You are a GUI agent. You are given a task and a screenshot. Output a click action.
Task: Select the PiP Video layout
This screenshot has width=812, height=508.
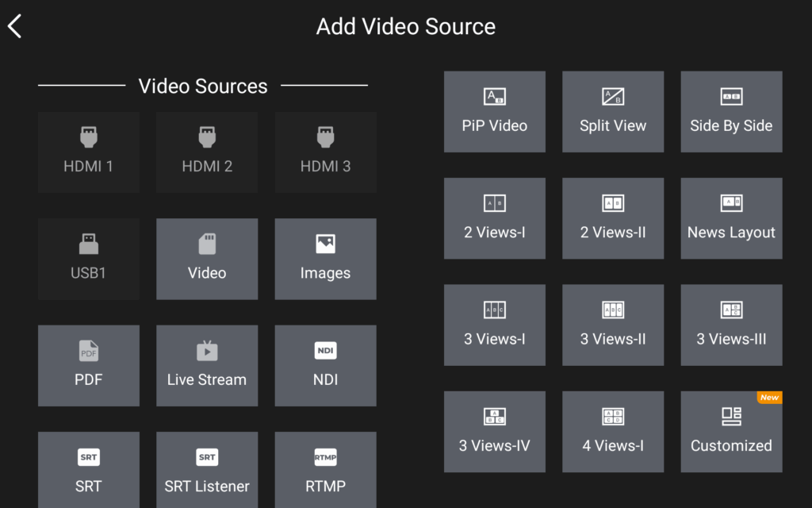494,112
